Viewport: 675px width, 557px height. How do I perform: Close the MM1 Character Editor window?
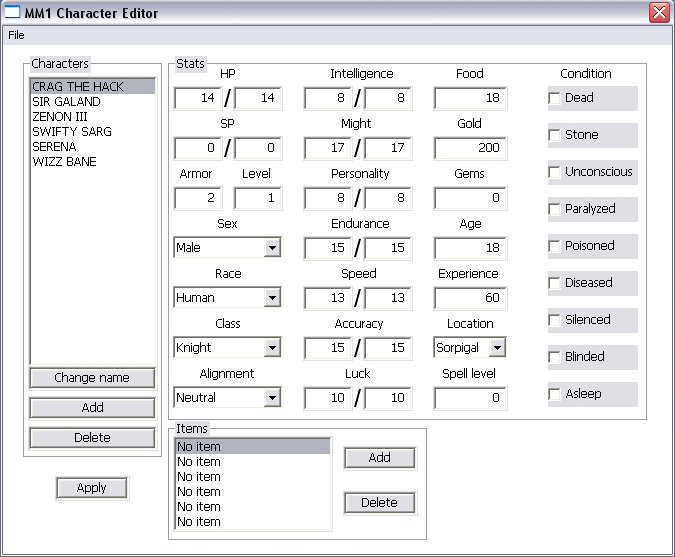[659, 12]
